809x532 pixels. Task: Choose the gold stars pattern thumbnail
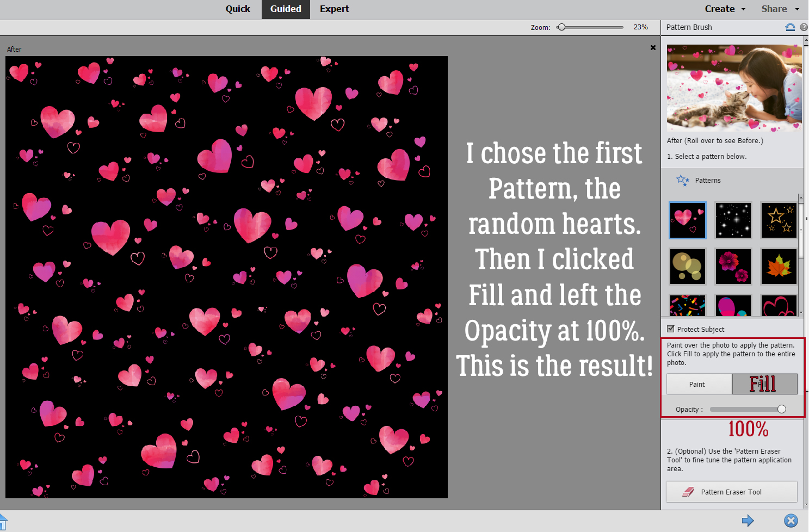pyautogui.click(x=779, y=220)
